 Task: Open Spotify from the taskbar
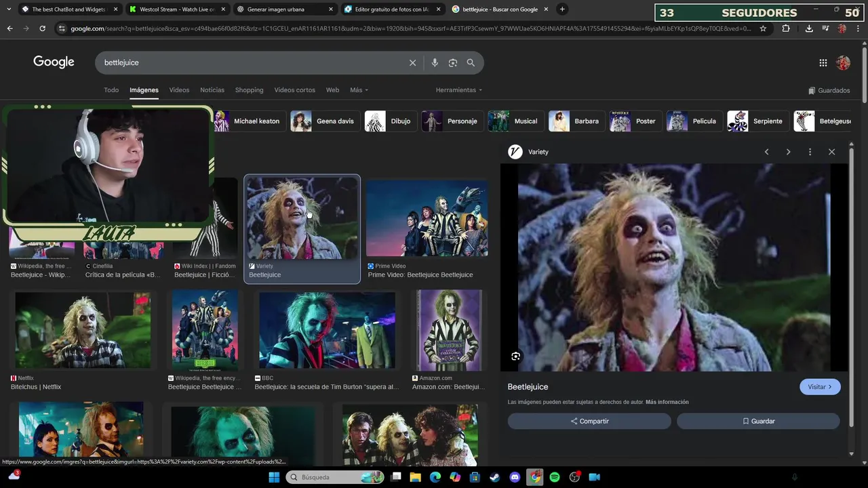555,477
